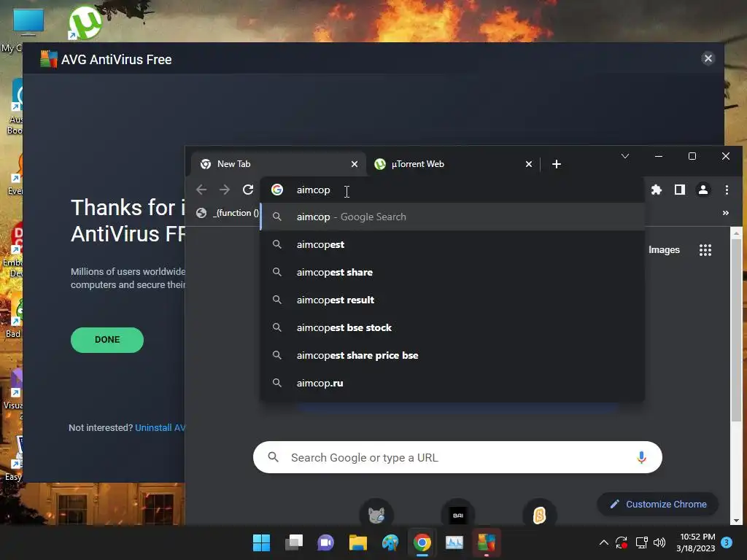
Task: Open a new Chrome tab with plus
Action: click(x=556, y=164)
